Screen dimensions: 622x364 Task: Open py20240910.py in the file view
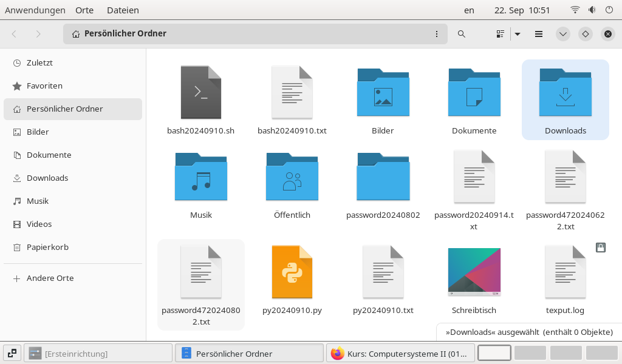click(x=292, y=272)
